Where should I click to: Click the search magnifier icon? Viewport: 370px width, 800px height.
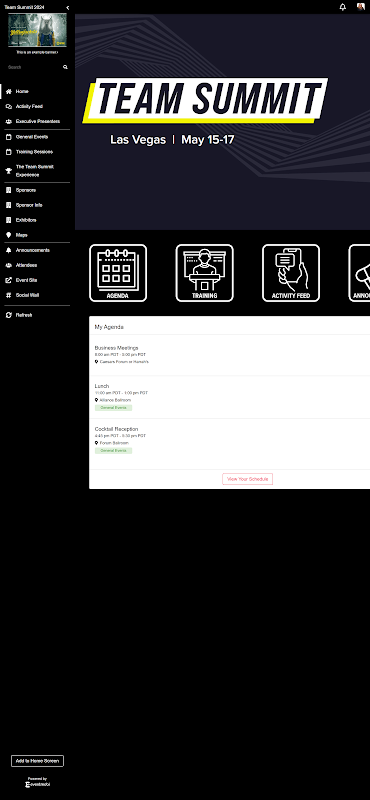click(x=65, y=67)
